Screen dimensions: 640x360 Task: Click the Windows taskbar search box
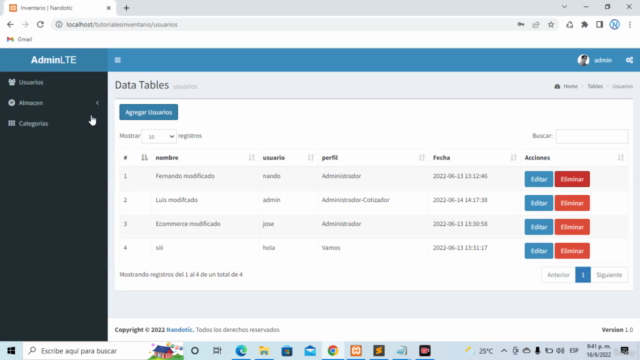click(x=104, y=351)
